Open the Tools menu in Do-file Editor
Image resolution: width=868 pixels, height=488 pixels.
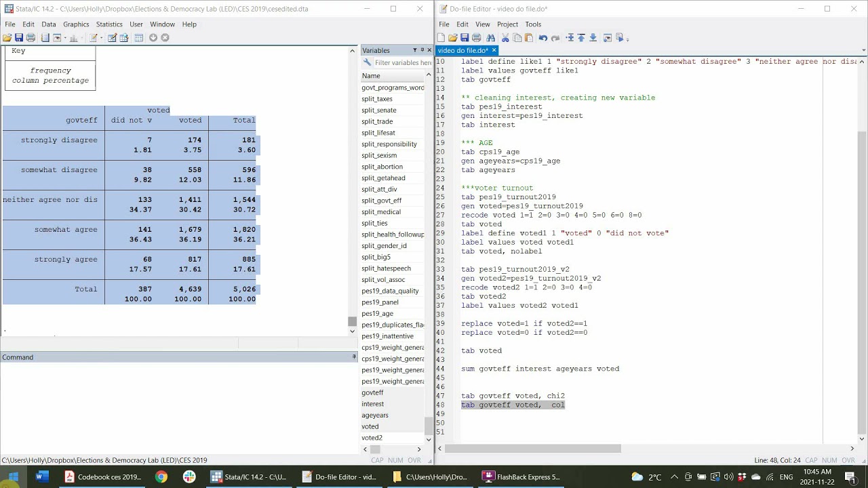533,24
